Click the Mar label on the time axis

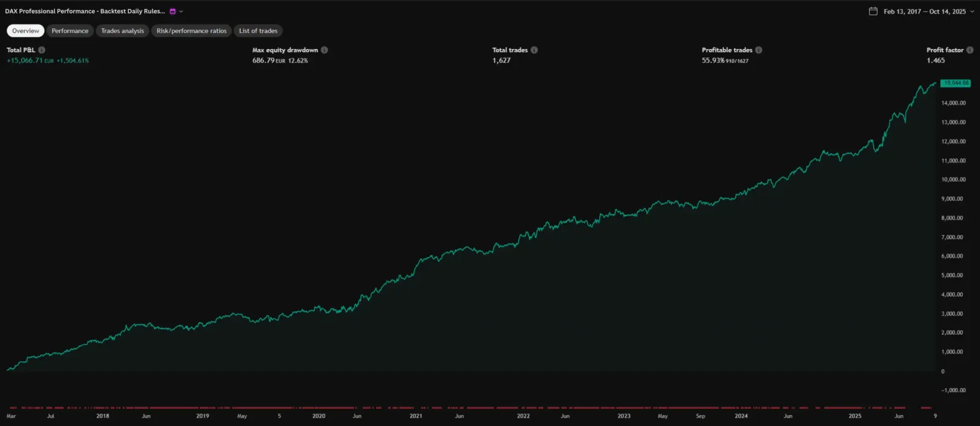point(11,416)
